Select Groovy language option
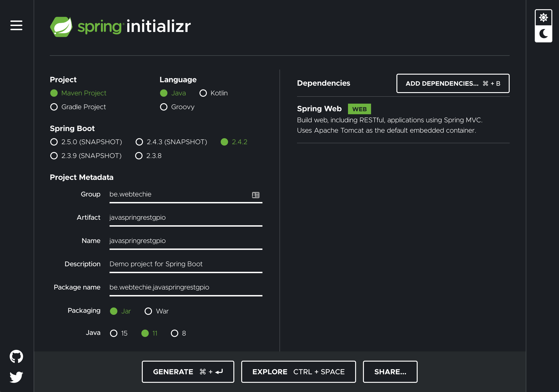Screen dimensions: 559x392 click(x=164, y=107)
